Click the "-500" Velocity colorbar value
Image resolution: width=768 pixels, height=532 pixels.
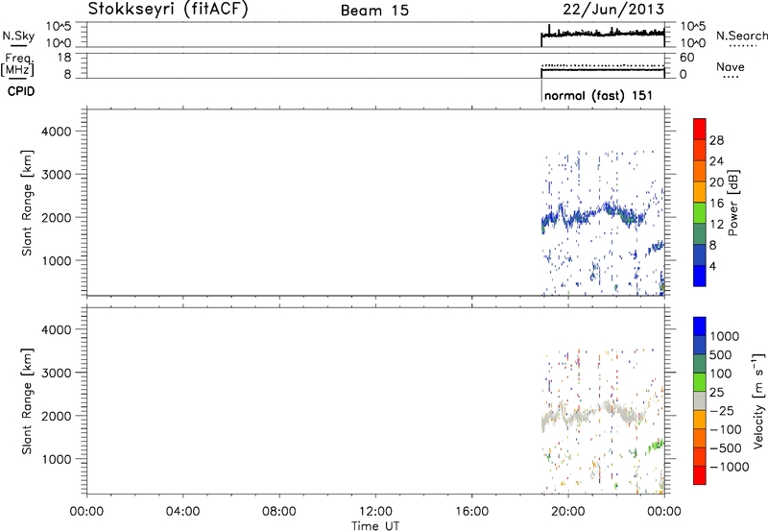pos(726,447)
